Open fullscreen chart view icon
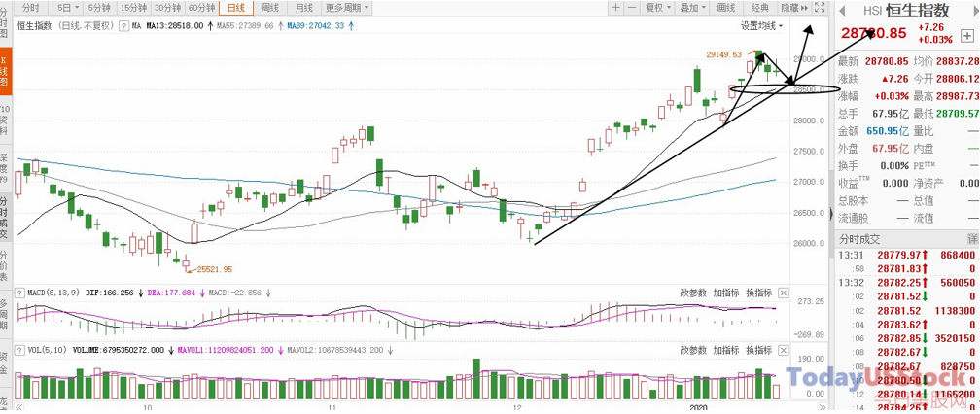The height and width of the screenshot is (414, 980). [821, 8]
